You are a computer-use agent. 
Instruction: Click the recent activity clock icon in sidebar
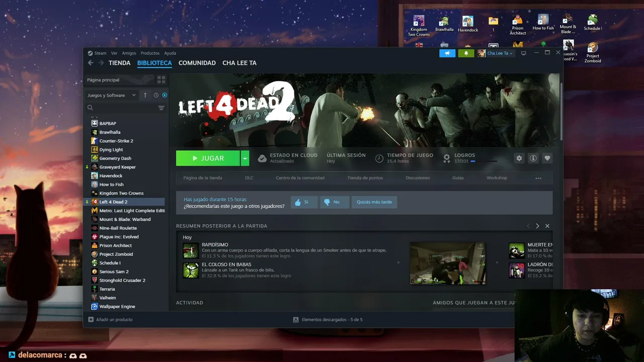[156, 95]
